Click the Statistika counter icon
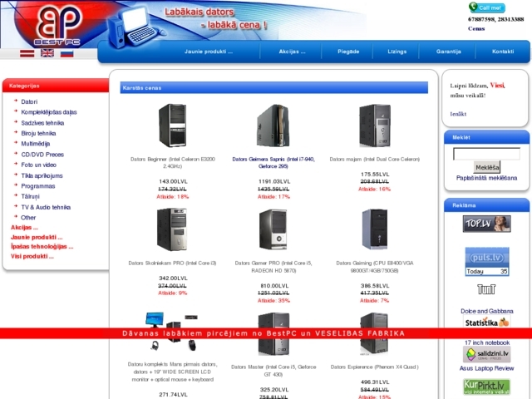 click(x=486, y=323)
